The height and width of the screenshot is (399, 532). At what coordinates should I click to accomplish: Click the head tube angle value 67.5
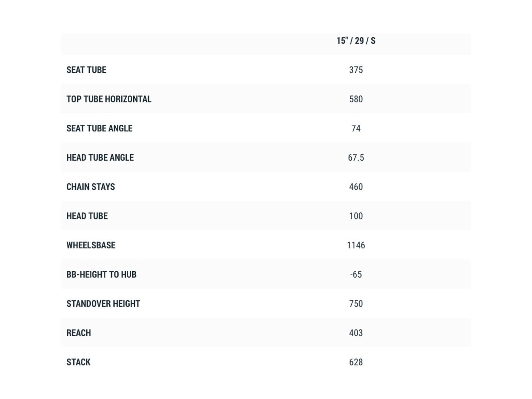[356, 158]
